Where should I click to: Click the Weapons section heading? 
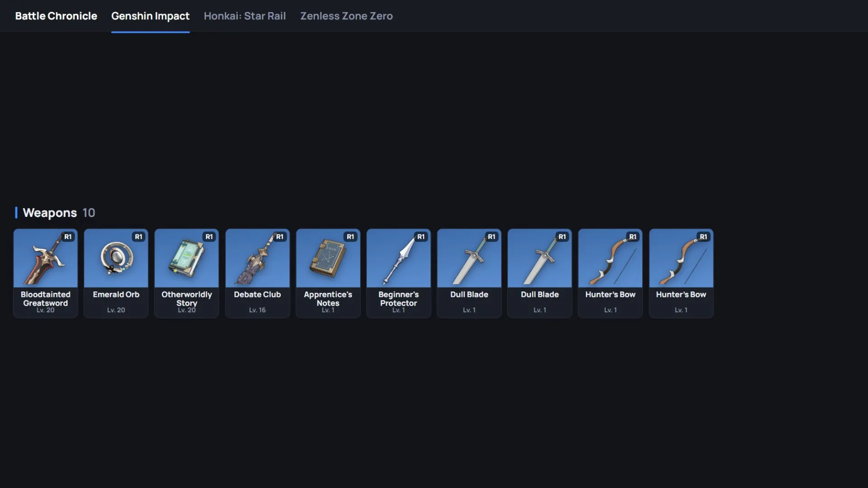[x=50, y=213]
